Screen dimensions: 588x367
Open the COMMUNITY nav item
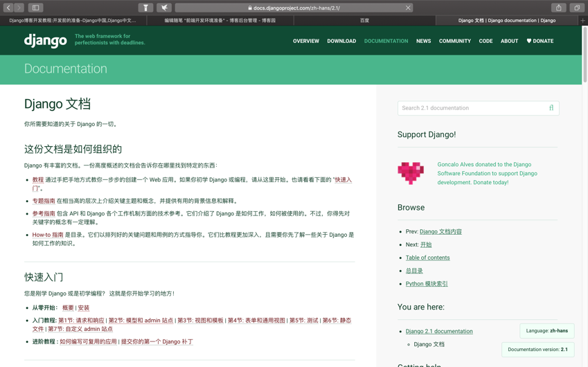[455, 41]
